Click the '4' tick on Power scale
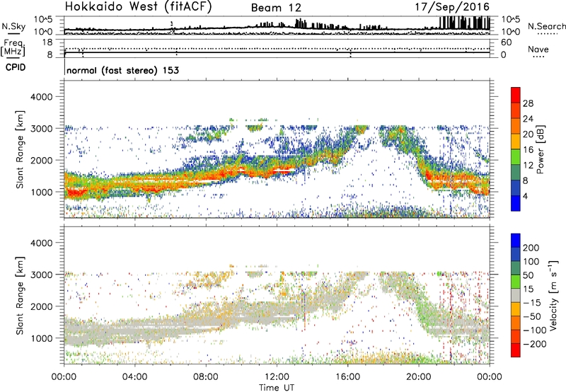 click(x=525, y=196)
